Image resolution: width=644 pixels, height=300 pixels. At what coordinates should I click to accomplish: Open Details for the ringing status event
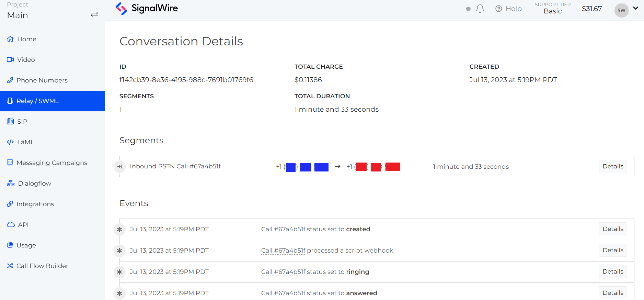[x=613, y=272]
